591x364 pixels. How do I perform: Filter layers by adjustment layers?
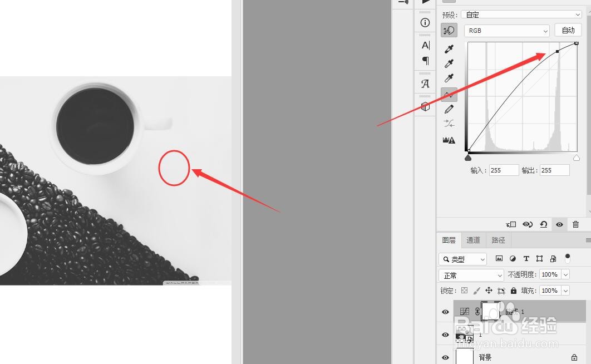(x=513, y=258)
